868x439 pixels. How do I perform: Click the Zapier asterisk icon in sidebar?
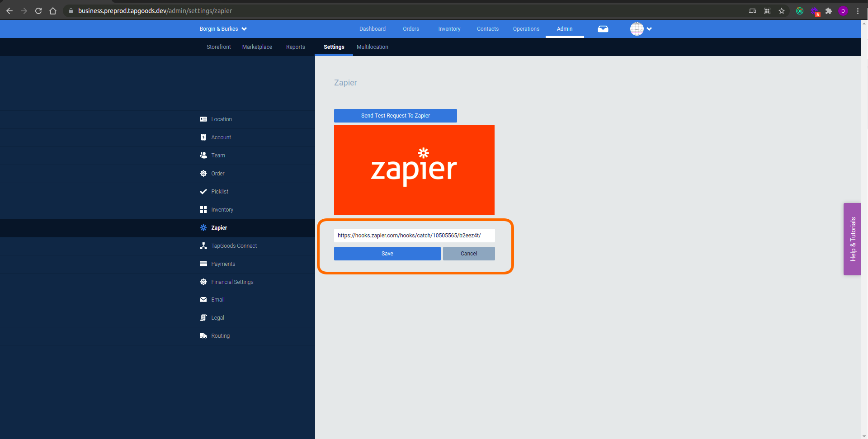(203, 228)
